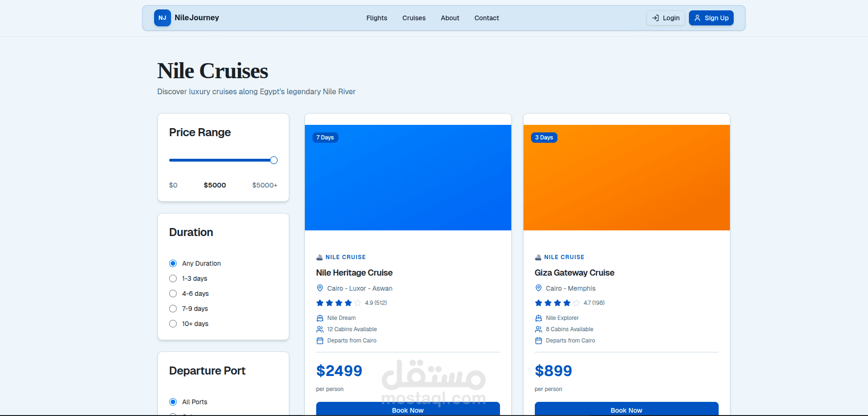868x416 pixels.
Task: Click the price range slider handle
Action: tap(274, 160)
